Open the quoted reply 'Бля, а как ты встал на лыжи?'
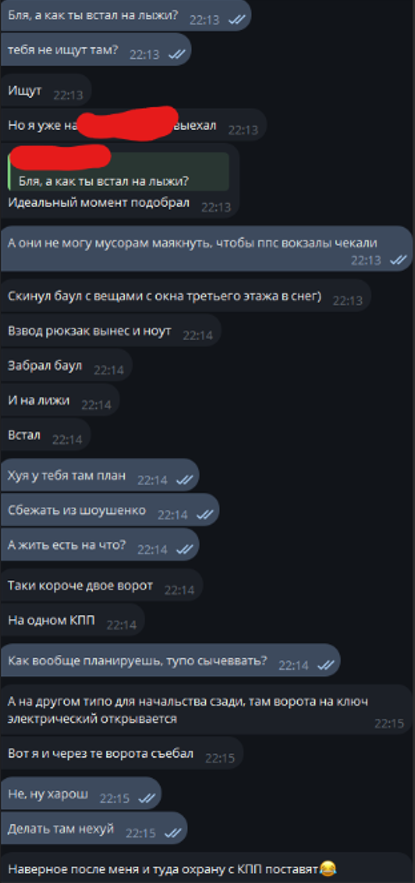 pos(118,172)
